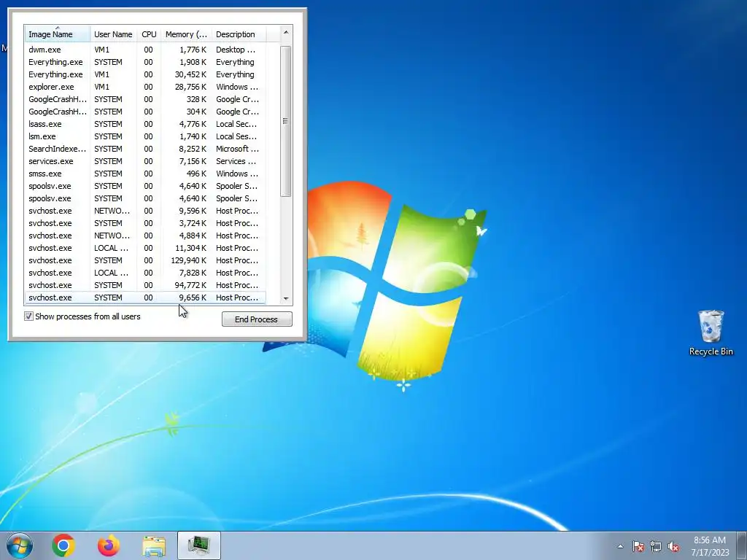Click the End Process button
Image resolution: width=747 pixels, height=560 pixels.
pyautogui.click(x=257, y=319)
